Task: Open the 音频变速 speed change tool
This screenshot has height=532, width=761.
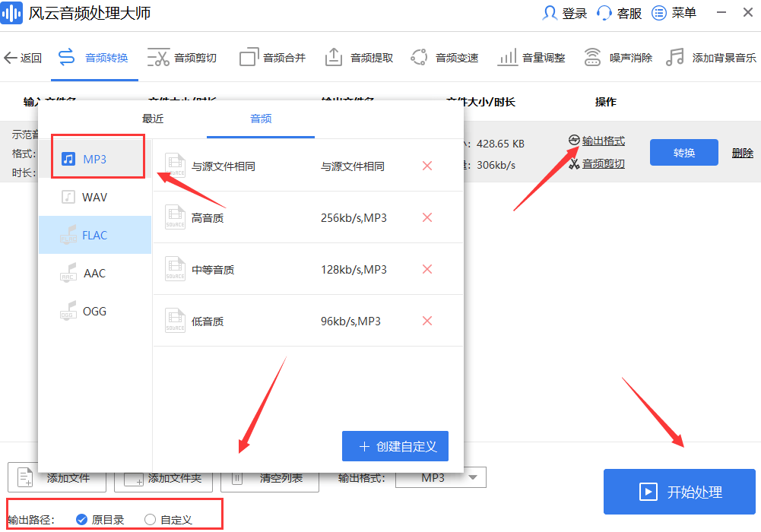Action: 444,57
